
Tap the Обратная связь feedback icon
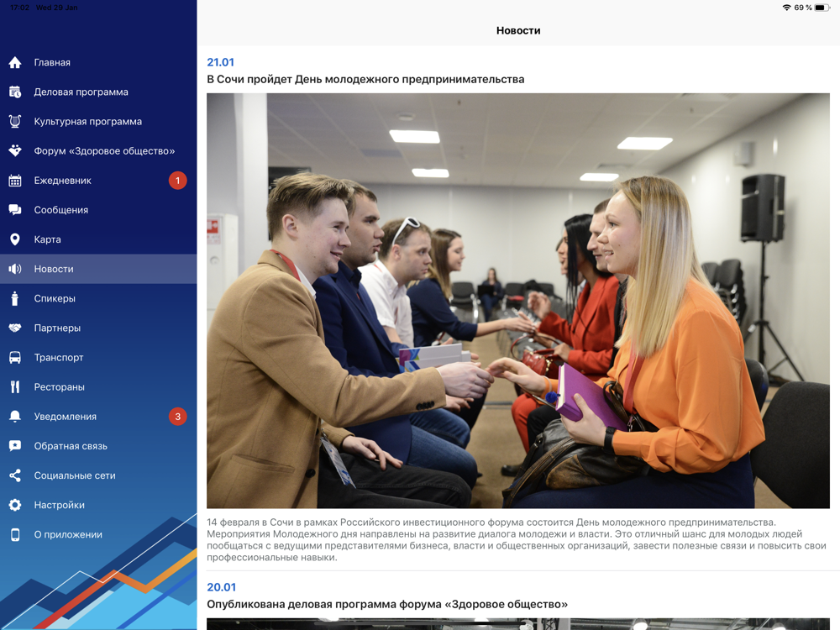(x=15, y=446)
